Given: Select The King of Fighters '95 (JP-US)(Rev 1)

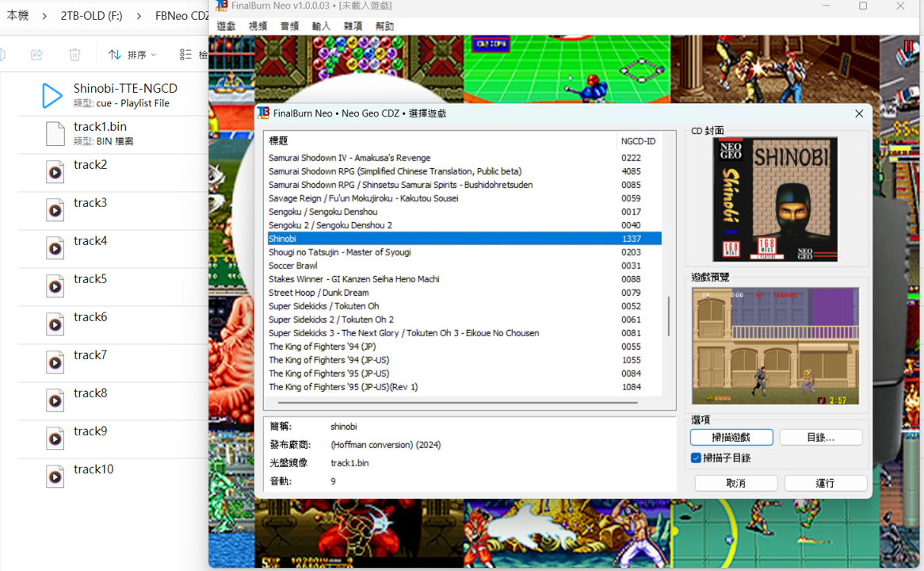Looking at the screenshot, I should pyautogui.click(x=464, y=387).
